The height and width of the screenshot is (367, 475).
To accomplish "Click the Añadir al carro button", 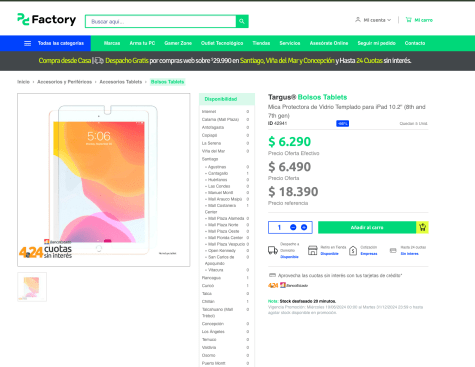I will tap(367, 227).
